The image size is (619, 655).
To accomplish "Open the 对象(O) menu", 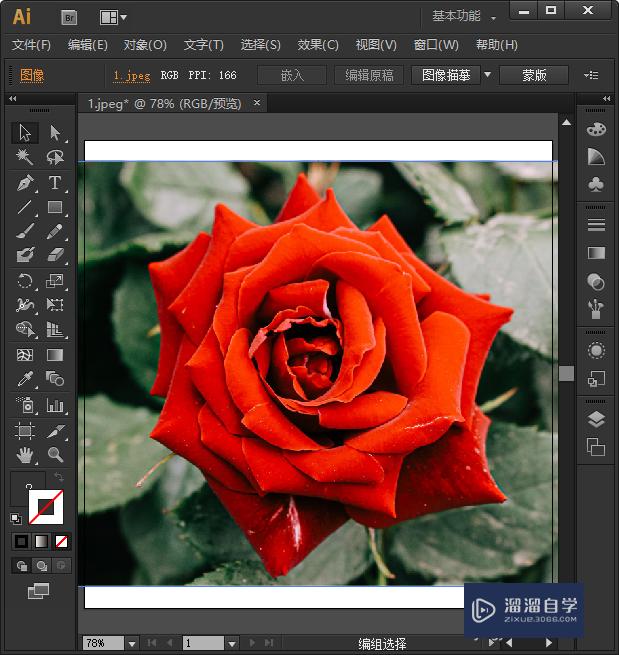I will [x=145, y=45].
